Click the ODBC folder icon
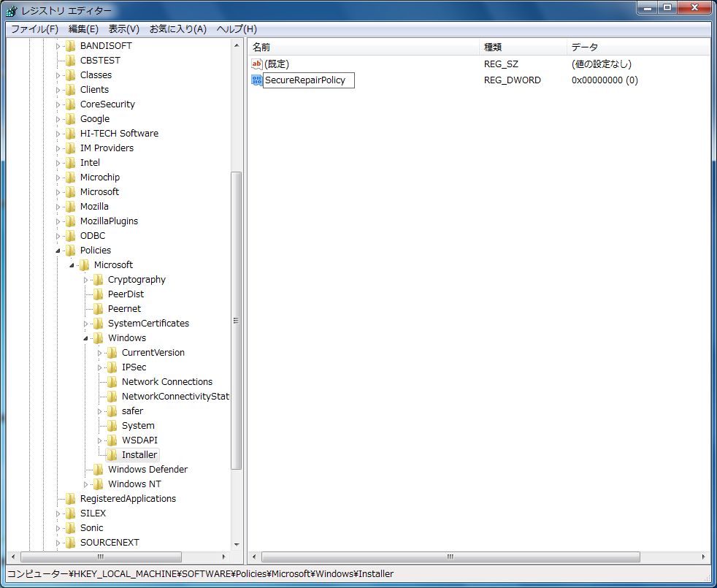 [70, 236]
